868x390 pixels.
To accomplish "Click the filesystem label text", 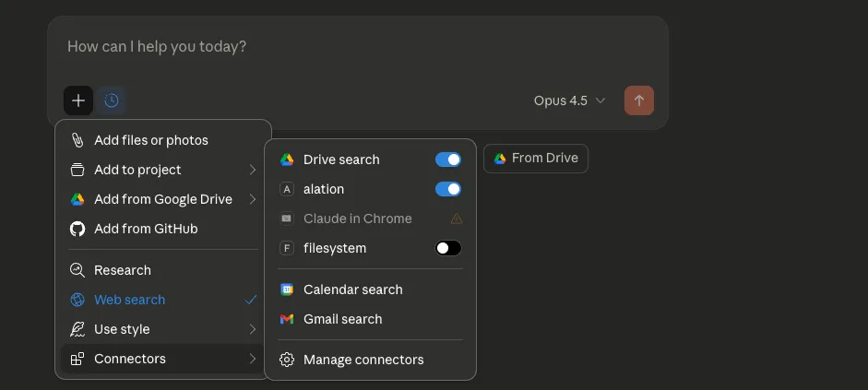I will pyautogui.click(x=335, y=248).
